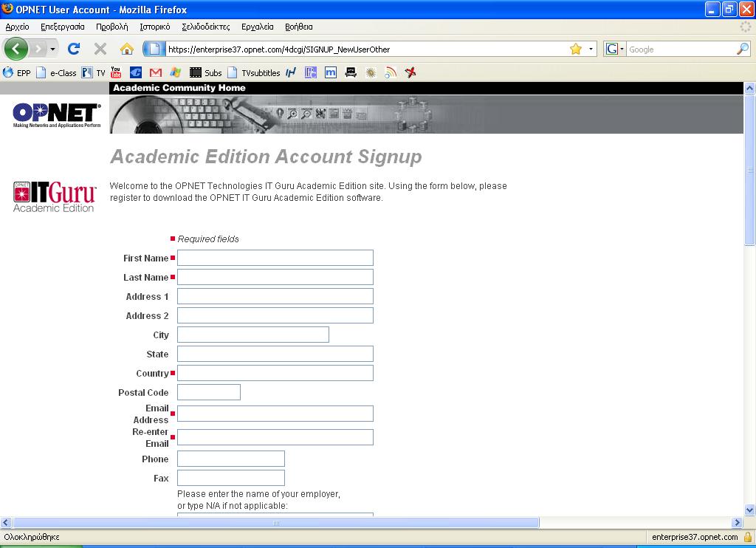
Task: Open the sun emblem bookmark icon
Action: click(x=371, y=73)
